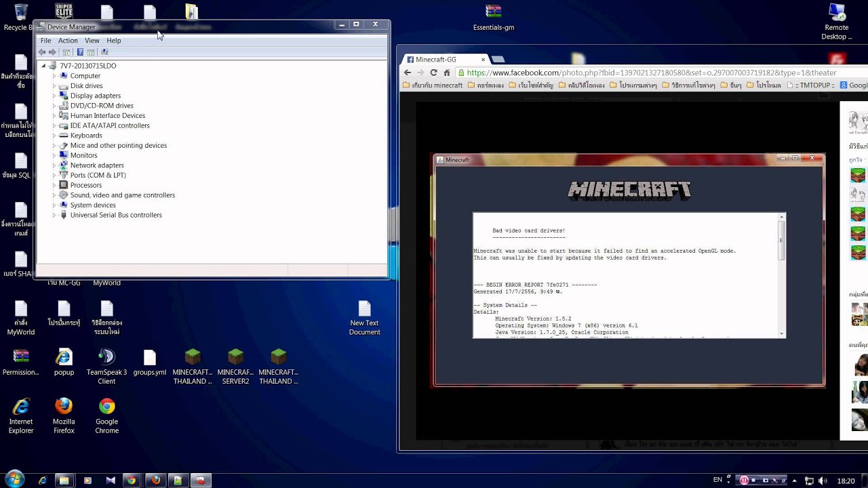The width and height of the screenshot is (868, 488).
Task: Click the Minecraft error report scrollbar
Action: click(x=782, y=275)
